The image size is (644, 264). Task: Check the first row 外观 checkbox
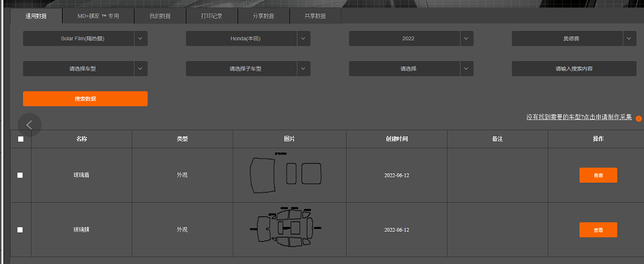20,175
